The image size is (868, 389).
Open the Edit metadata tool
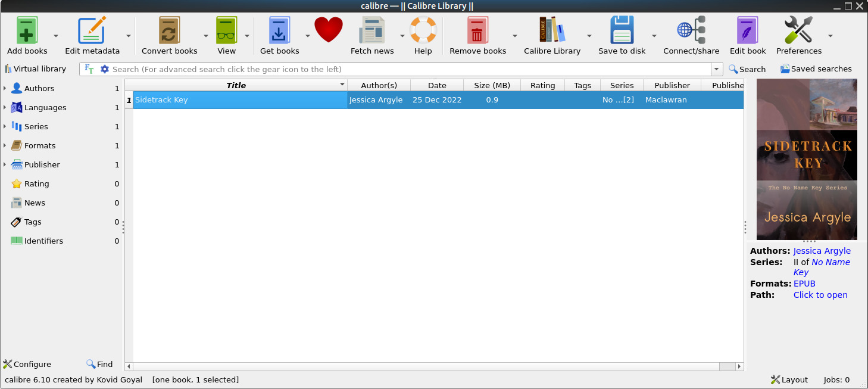[92, 31]
